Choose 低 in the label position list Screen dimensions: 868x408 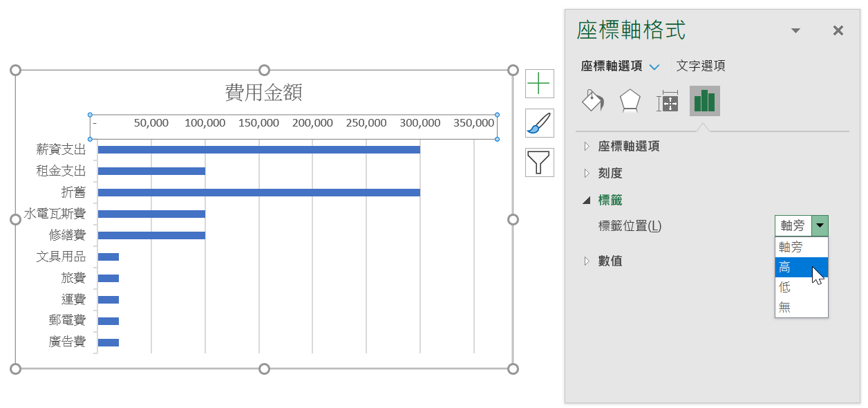802,287
